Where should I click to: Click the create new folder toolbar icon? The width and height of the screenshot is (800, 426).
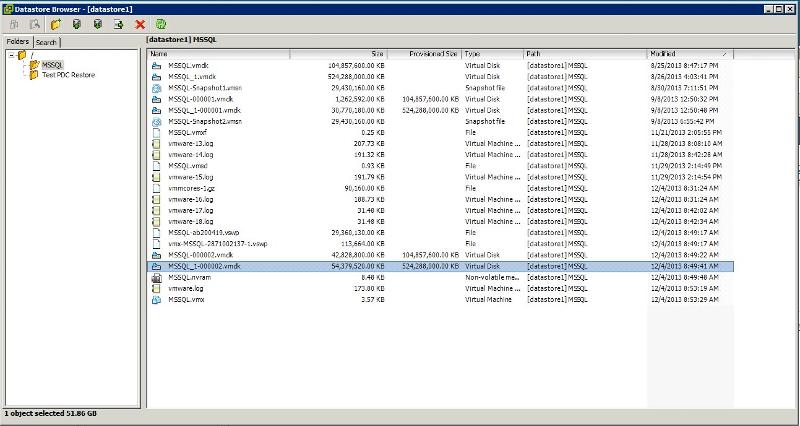(56, 24)
